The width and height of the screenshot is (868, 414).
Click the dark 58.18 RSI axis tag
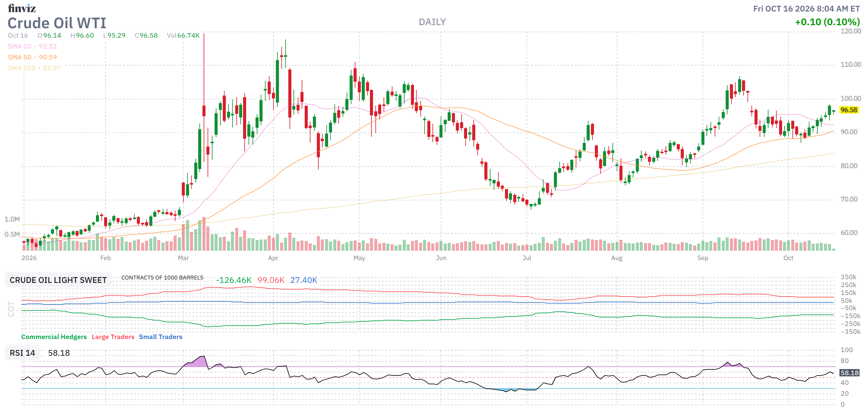tap(849, 373)
